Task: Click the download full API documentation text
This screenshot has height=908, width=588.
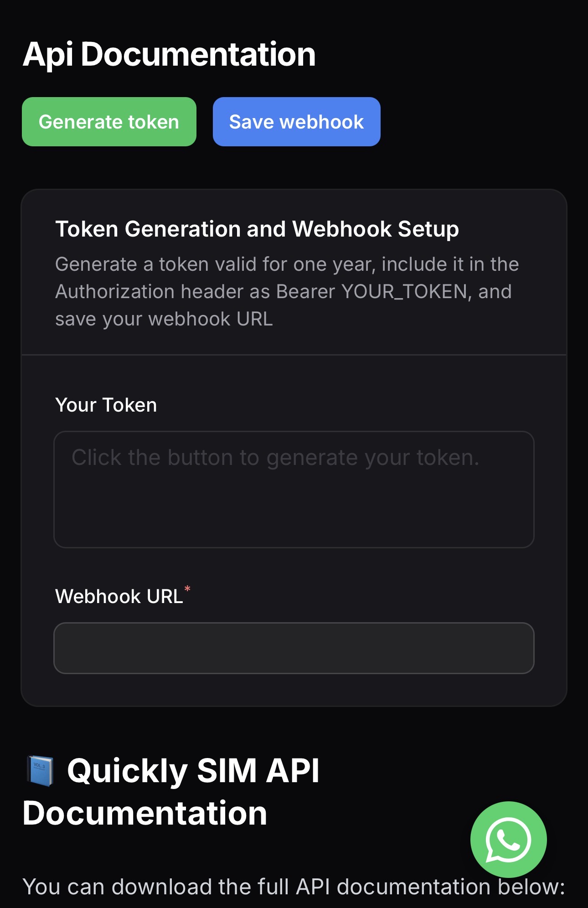Action: point(294,887)
